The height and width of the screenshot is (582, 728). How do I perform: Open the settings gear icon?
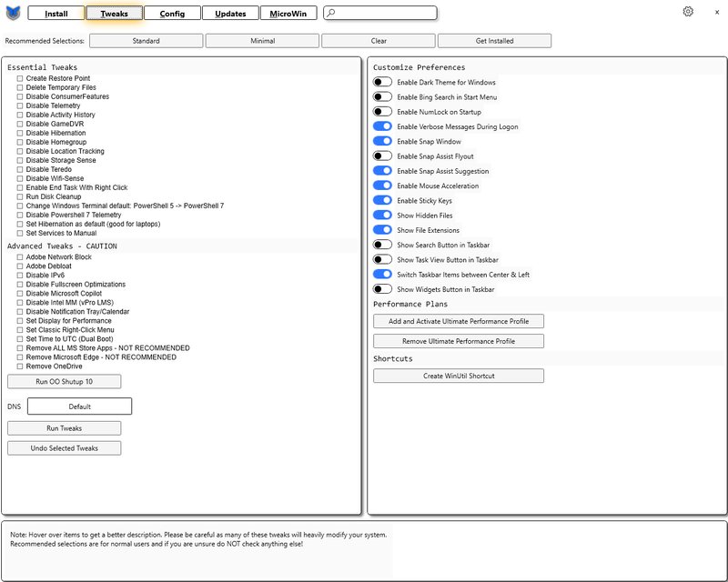(688, 12)
